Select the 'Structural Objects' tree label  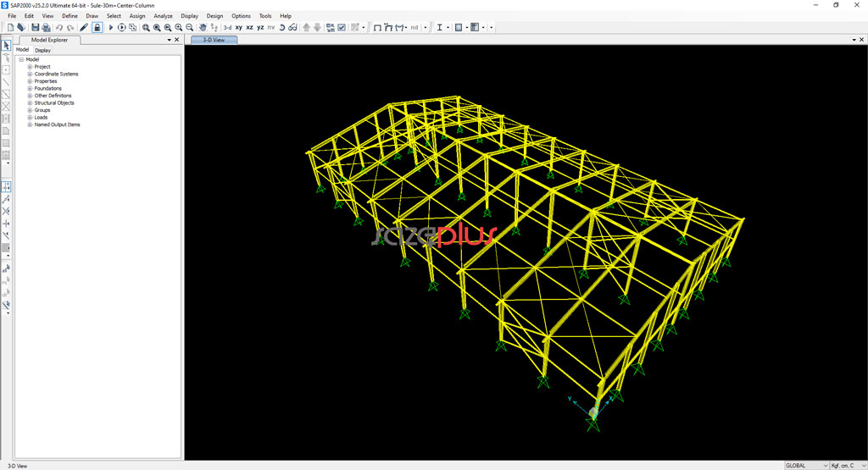pos(54,102)
